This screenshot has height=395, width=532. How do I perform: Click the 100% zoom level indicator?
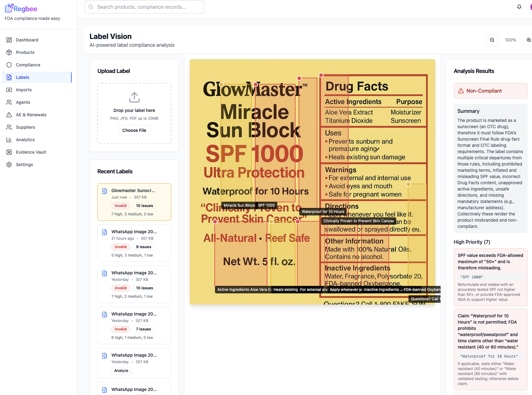pos(510,40)
